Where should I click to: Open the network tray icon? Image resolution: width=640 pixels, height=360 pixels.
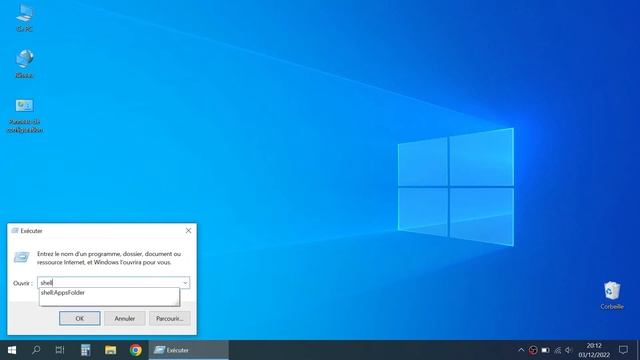click(558, 350)
